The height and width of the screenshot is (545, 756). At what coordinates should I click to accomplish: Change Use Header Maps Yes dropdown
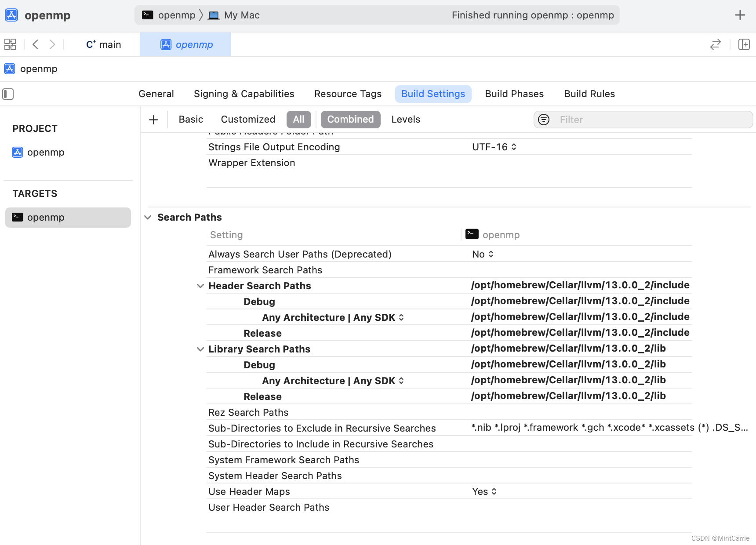click(484, 492)
